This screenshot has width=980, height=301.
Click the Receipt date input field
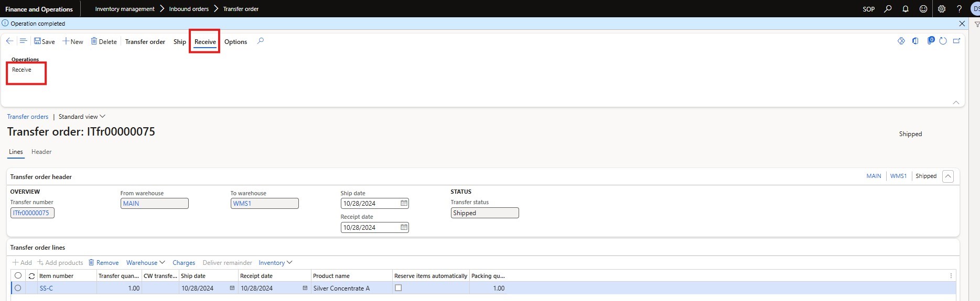coord(370,228)
